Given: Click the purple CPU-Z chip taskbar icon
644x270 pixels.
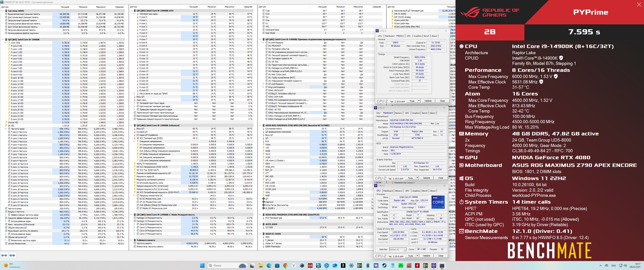Looking at the screenshot, I should point(434,265).
